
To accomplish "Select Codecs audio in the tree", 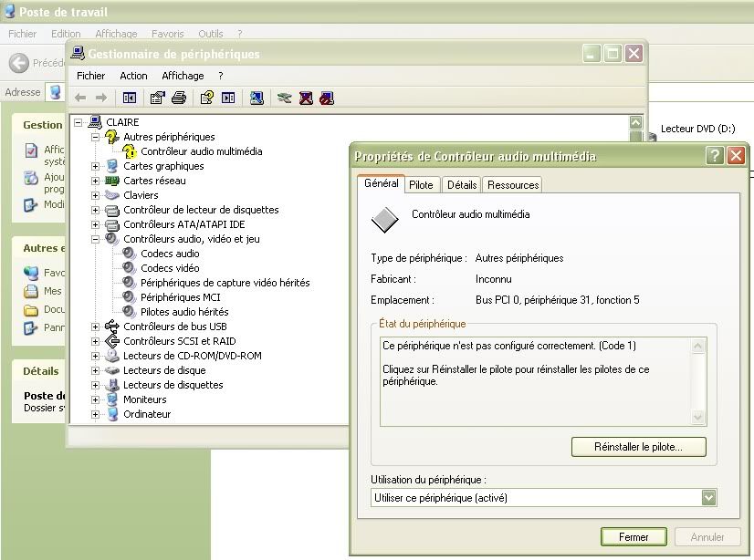I will point(170,254).
